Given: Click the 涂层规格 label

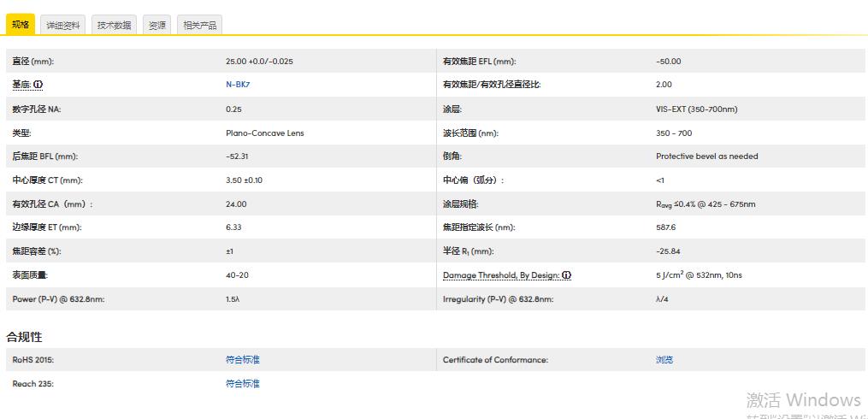Looking at the screenshot, I should (461, 204).
